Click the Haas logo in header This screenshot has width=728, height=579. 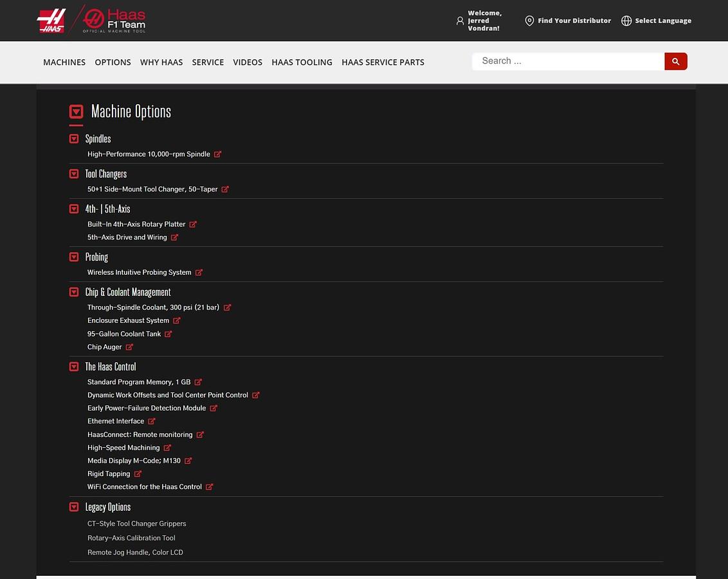point(51,21)
